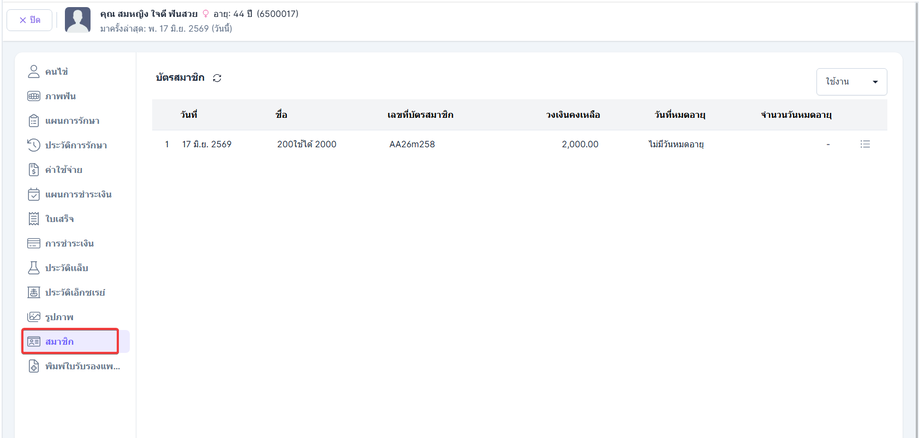Click the ค่าใช้จ่าย dollar document icon
The height and width of the screenshot is (438, 919).
click(33, 169)
